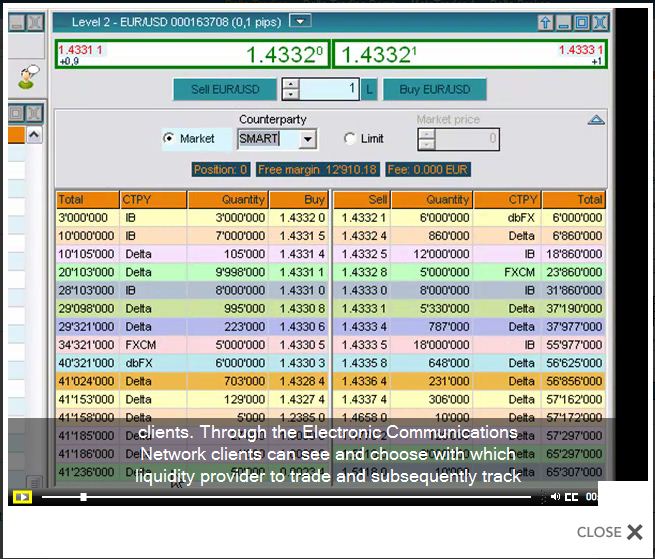Close the video overlay with CLOSE X
Screen dimensions: 655x559
click(x=609, y=532)
